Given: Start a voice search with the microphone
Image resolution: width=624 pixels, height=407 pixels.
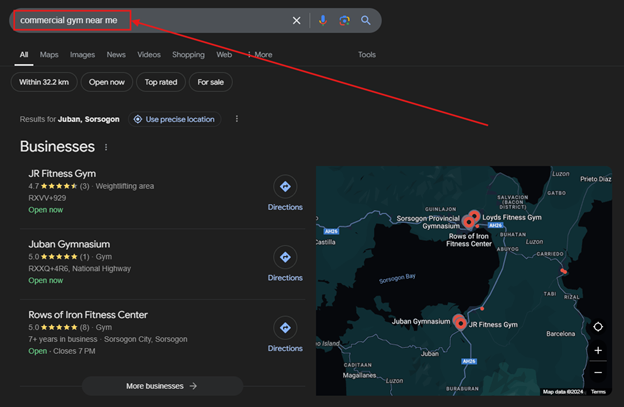Looking at the screenshot, I should coord(322,20).
